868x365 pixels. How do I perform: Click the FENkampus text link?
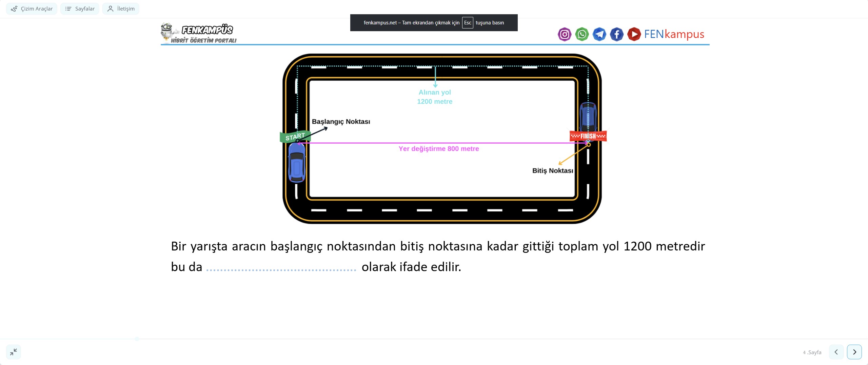tap(674, 34)
